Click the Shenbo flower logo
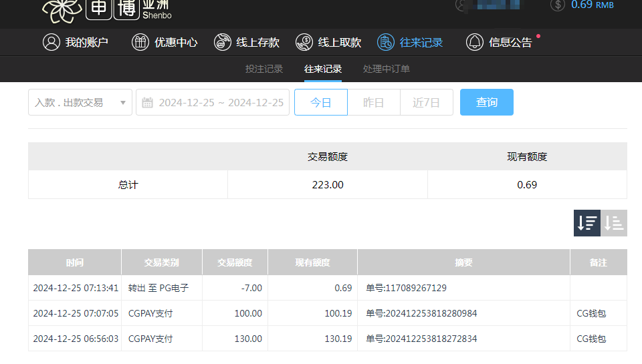The width and height of the screenshot is (642, 364). point(62,8)
